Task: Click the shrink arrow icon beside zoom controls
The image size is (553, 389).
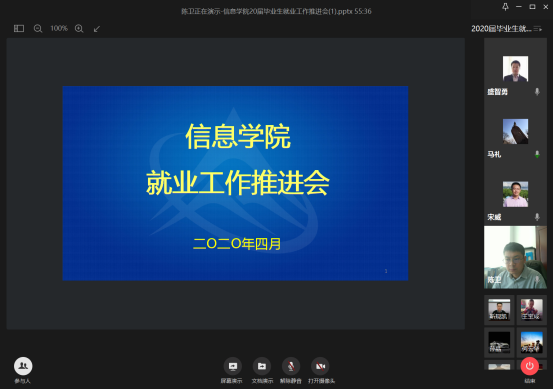Action: coord(97,29)
